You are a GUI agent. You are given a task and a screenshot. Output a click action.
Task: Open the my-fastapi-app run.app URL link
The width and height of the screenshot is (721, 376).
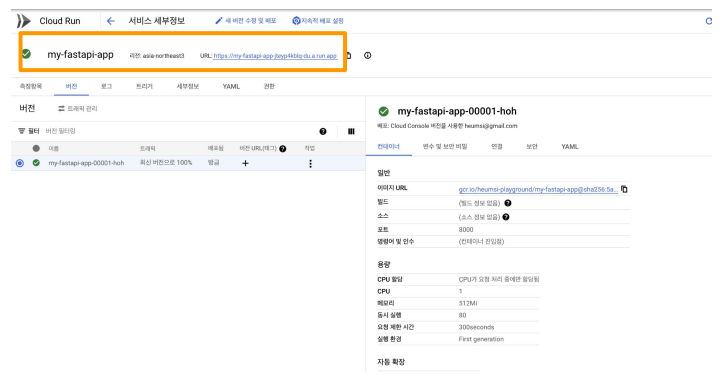(x=275, y=56)
